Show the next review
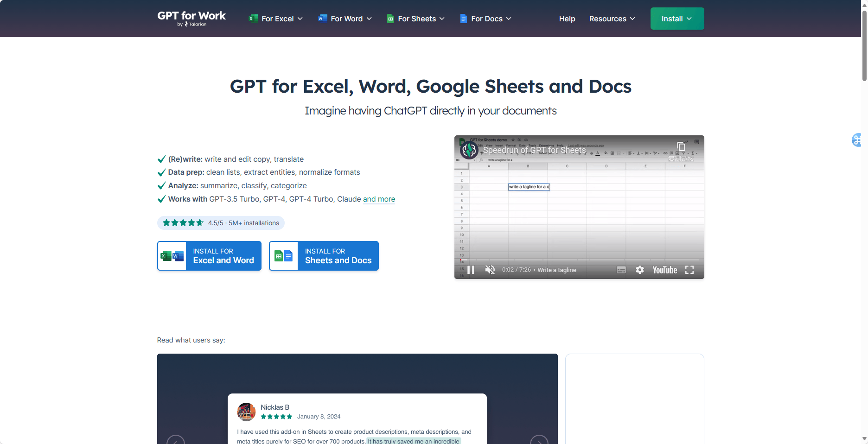The height and width of the screenshot is (444, 868). 539,439
